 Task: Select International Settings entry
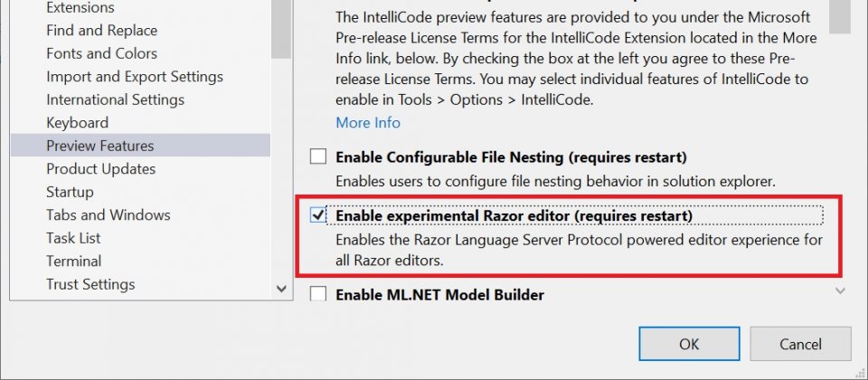point(115,100)
